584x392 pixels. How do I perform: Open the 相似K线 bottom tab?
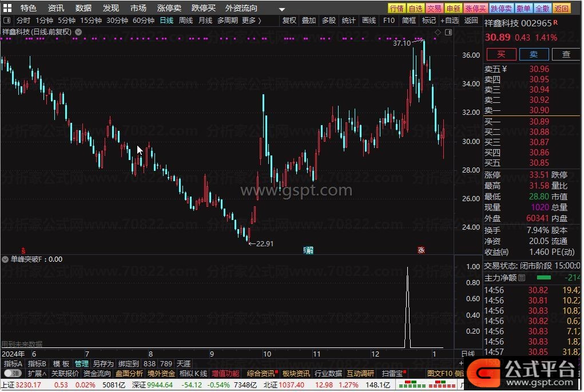(x=193, y=373)
